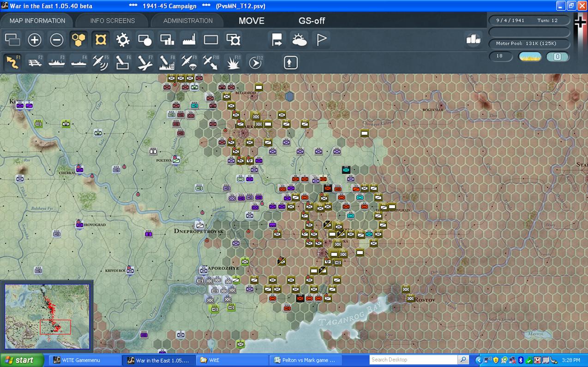588x367 pixels.
Task: Click the Search Desktop input field
Action: pos(414,360)
